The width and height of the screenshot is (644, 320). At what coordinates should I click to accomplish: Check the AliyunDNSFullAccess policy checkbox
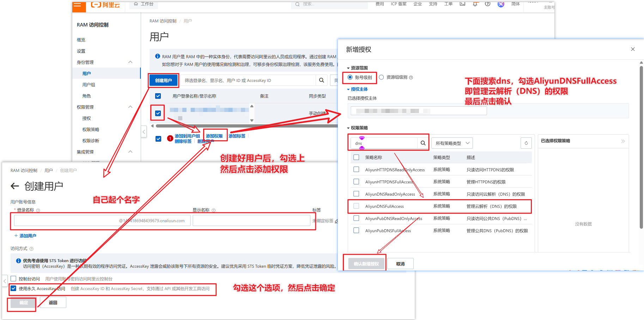click(356, 206)
